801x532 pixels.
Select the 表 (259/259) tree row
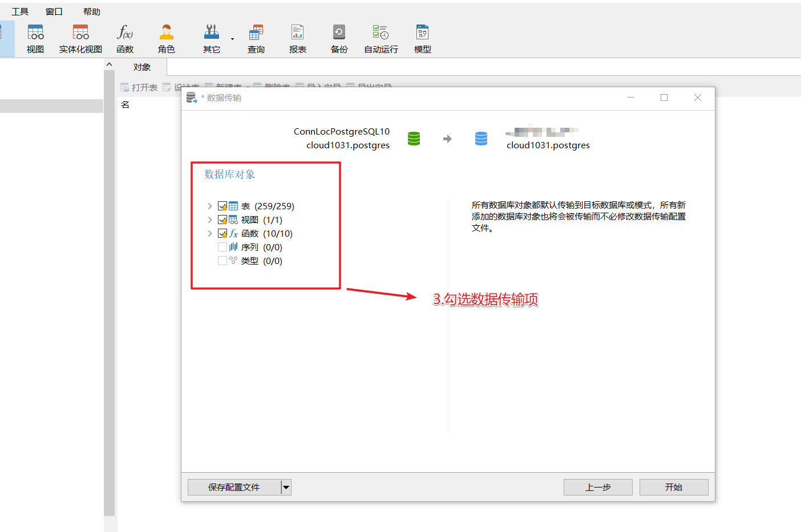[268, 206]
